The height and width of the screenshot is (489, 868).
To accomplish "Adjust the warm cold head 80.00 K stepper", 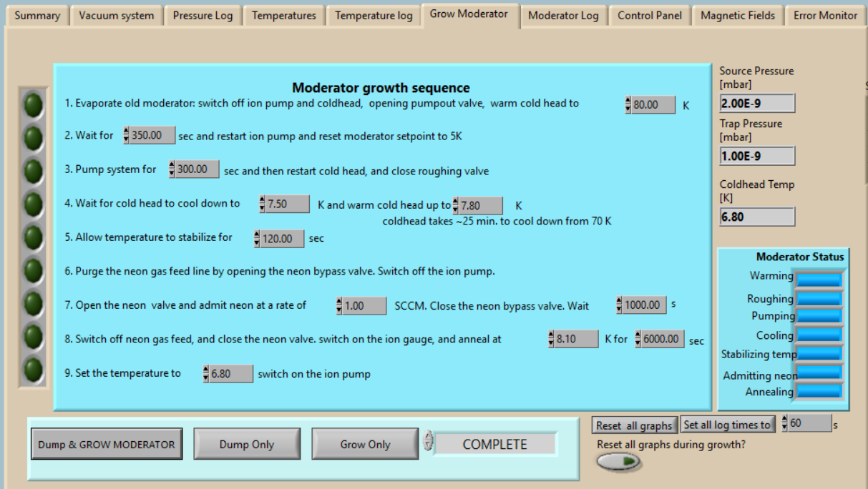I will [x=628, y=105].
